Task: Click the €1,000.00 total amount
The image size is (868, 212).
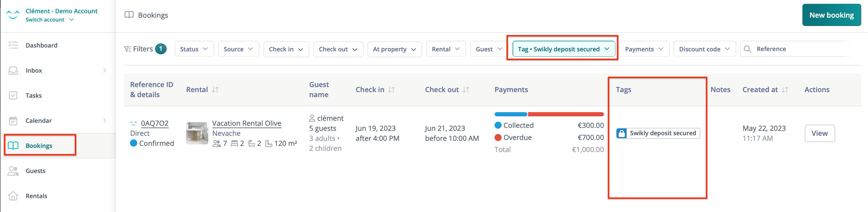Action: [588, 149]
